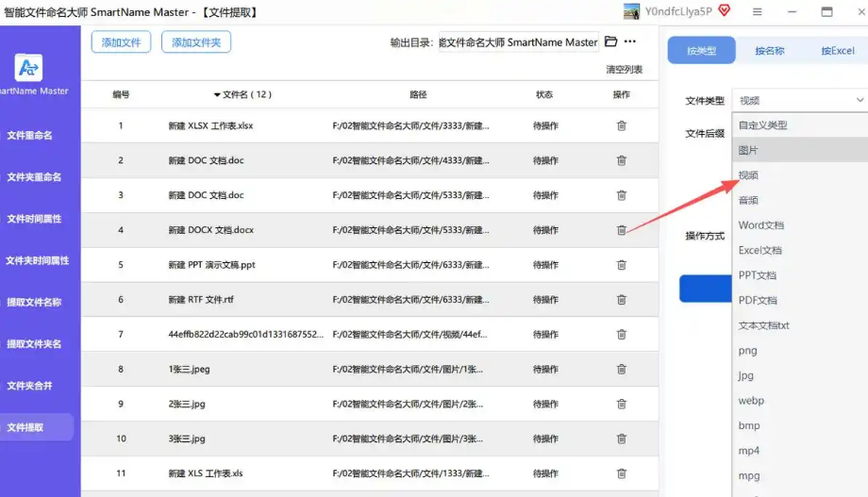Click the SmartName Master app logo
This screenshot has height=497, width=868.
(28, 68)
